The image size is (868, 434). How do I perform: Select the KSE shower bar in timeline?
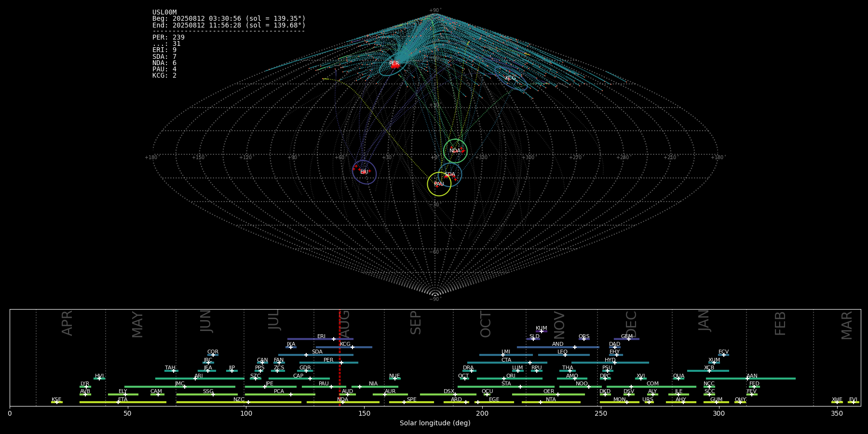(x=57, y=402)
